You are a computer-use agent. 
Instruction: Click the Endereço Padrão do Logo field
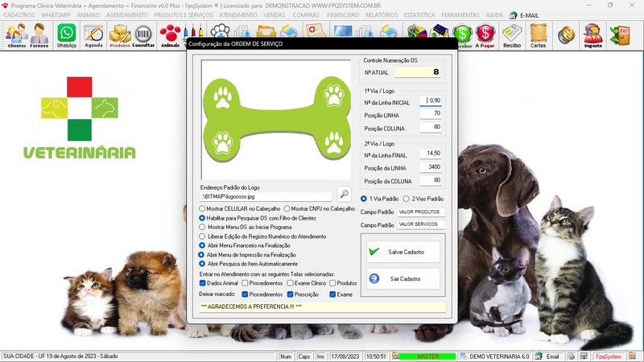click(266, 195)
